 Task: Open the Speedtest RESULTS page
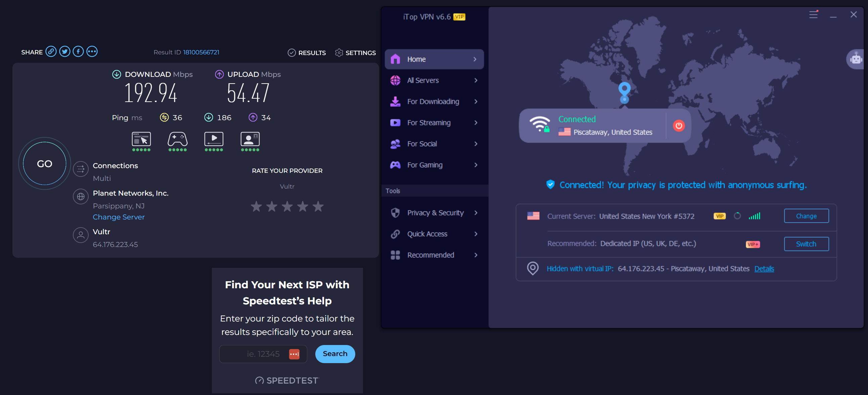point(307,53)
